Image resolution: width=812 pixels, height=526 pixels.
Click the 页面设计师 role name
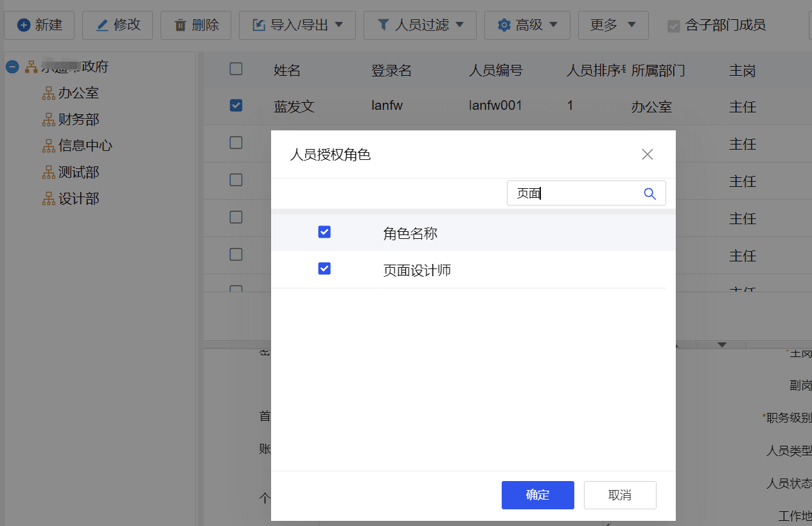coord(417,270)
